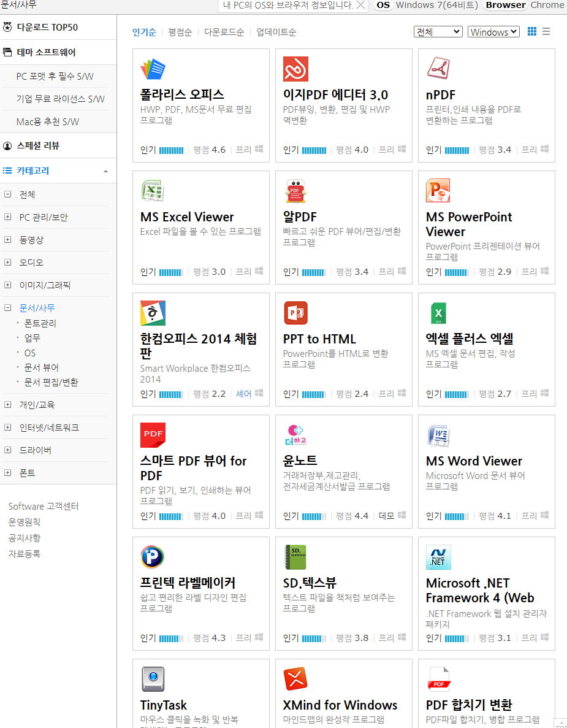Click the 알PDF app icon
567x728 pixels.
(295, 191)
